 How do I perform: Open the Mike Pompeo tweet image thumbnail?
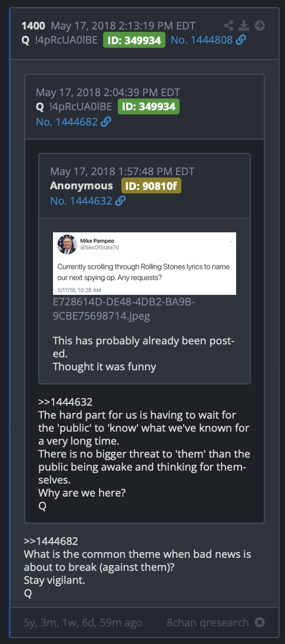click(144, 263)
